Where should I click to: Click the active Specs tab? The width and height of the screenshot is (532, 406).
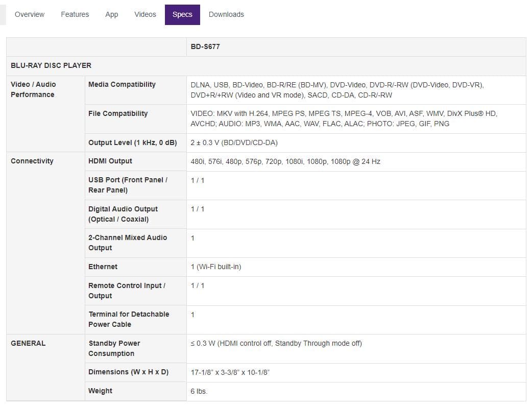(182, 14)
